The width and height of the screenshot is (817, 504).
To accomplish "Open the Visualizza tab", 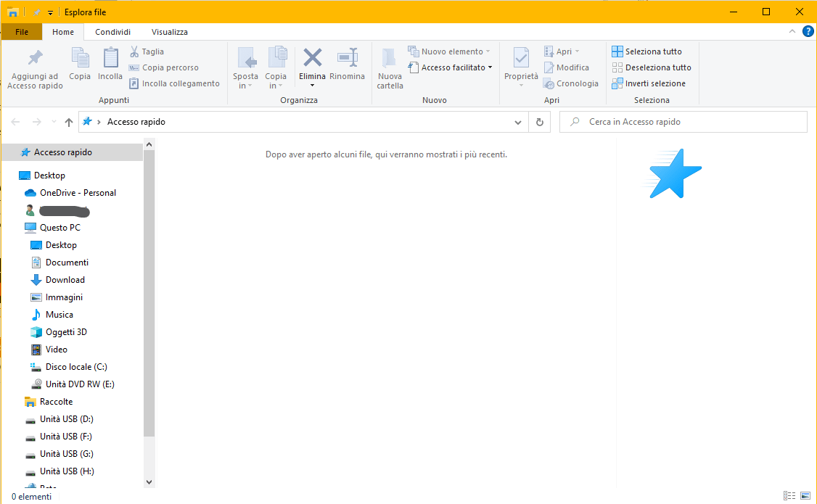I will [x=169, y=31].
